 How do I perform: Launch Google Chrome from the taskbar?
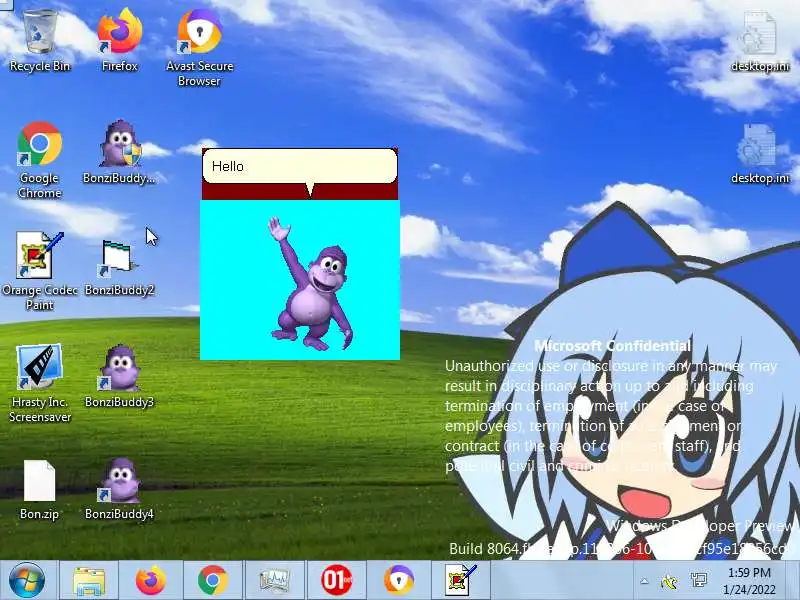[213, 581]
